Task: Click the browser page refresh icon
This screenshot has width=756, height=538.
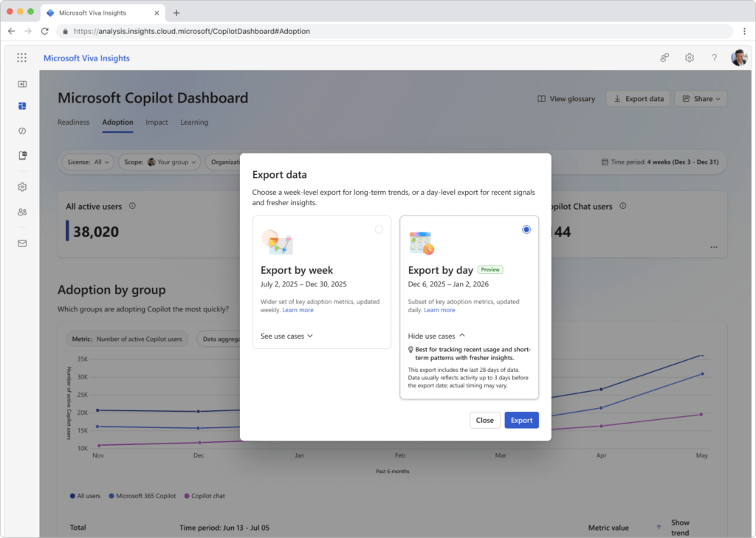Action: (x=45, y=31)
